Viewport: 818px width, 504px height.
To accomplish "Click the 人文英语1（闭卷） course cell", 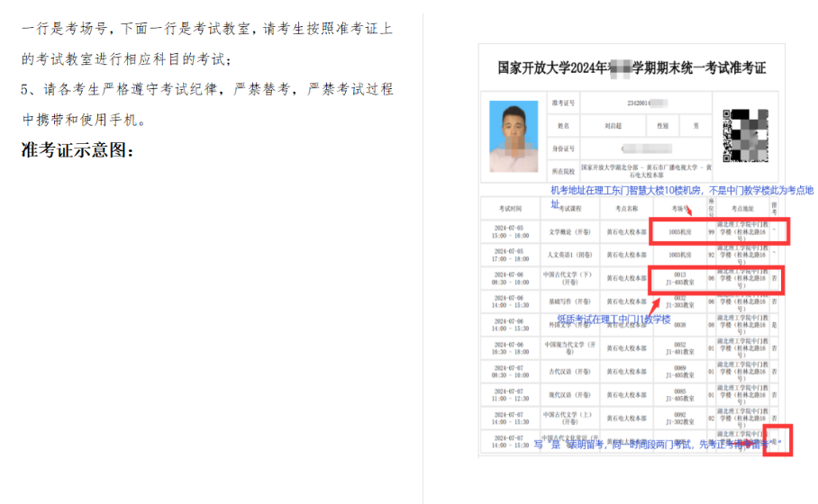I will (570, 255).
